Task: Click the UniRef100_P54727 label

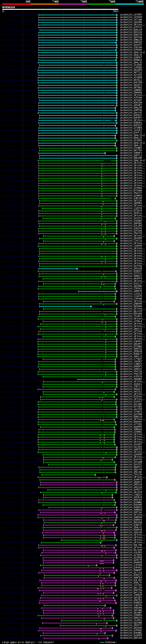Action: [131, 193]
